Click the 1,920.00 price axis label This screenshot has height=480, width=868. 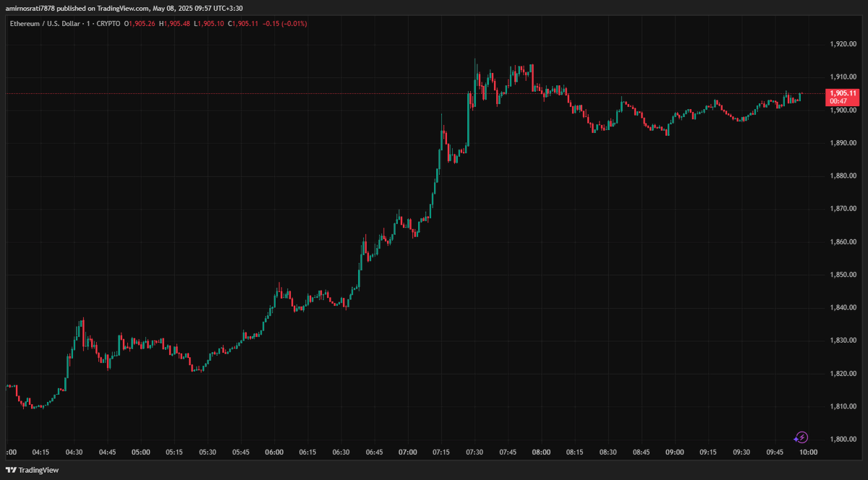pyautogui.click(x=843, y=44)
